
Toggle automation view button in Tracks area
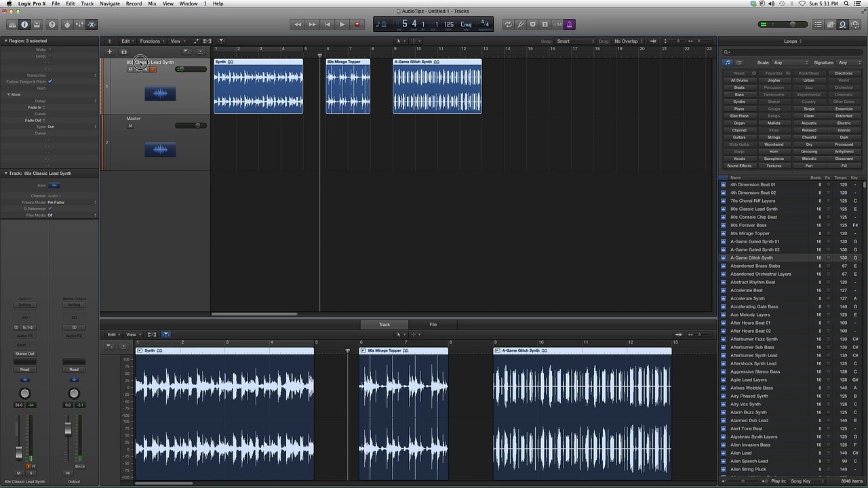pyautogui.click(x=197, y=41)
